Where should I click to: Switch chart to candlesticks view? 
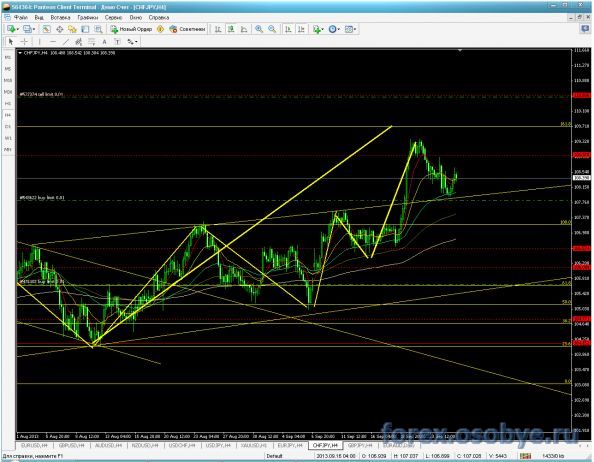(x=231, y=29)
